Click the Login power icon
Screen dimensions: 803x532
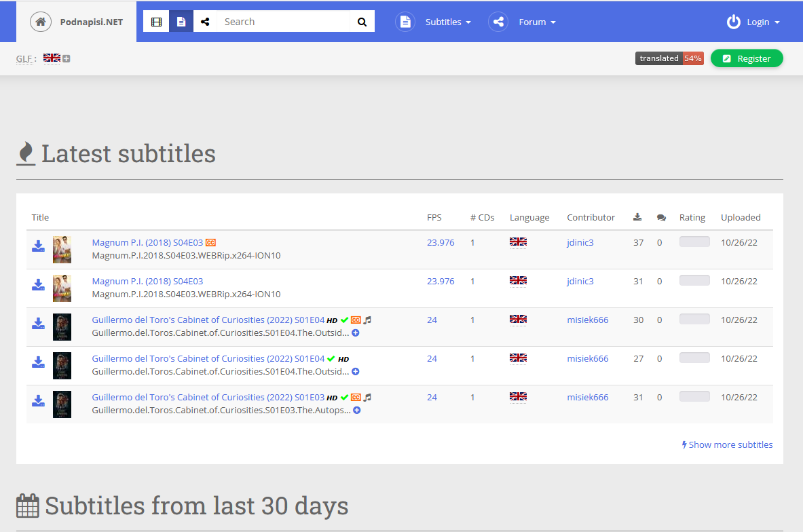click(733, 22)
